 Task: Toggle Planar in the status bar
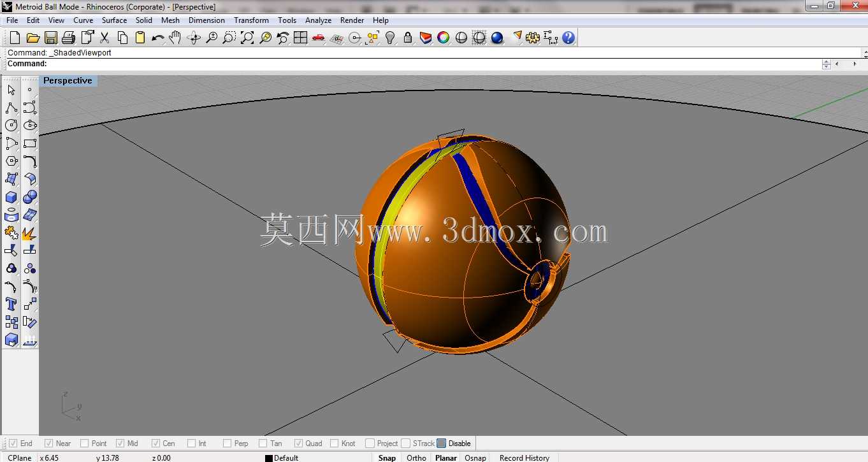446,458
